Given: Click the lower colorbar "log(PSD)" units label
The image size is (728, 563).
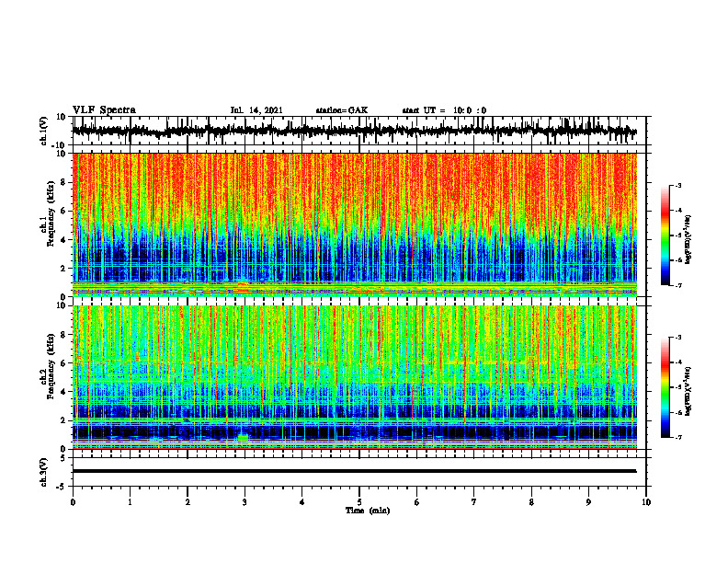Looking at the screenshot, I should pos(688,391).
